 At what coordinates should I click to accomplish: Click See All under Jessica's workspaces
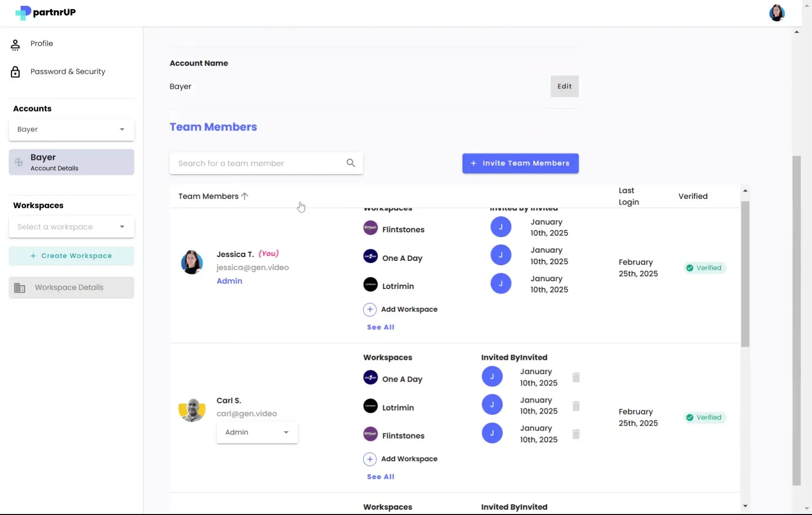(380, 327)
